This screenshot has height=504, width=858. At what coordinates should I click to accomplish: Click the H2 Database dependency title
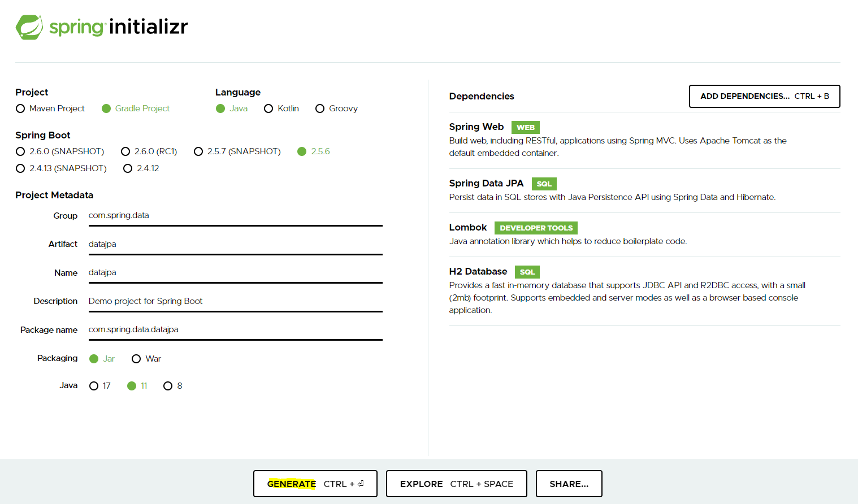[x=478, y=272]
